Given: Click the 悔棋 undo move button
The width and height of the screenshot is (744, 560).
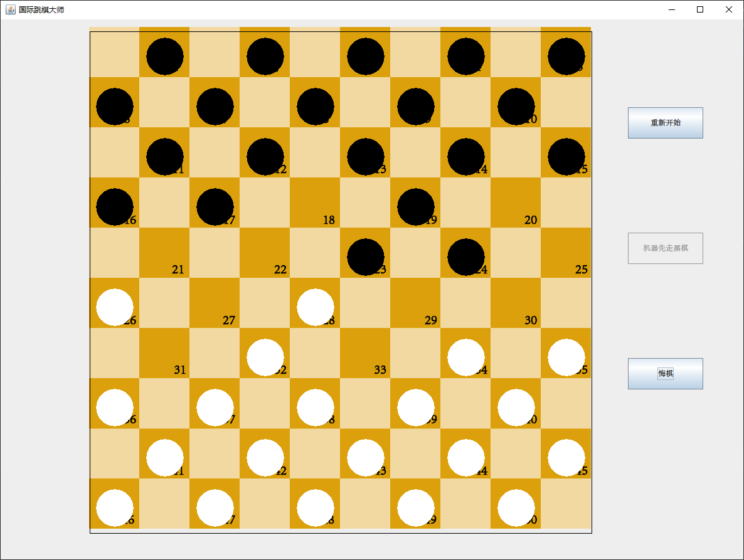Looking at the screenshot, I should pyautogui.click(x=665, y=374).
